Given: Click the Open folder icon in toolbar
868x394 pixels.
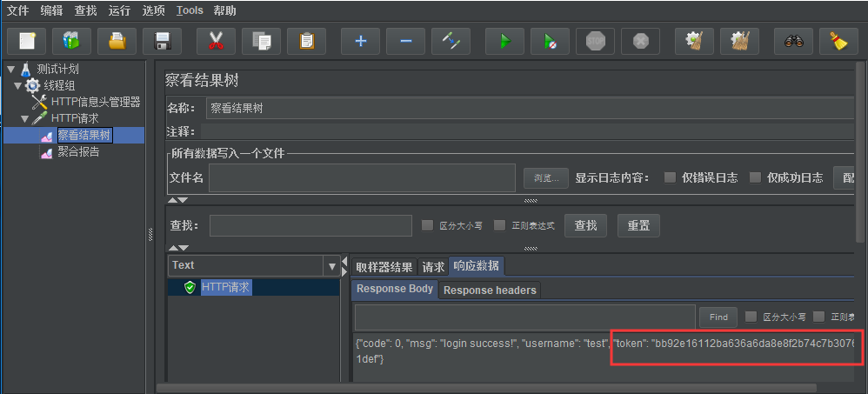Looking at the screenshot, I should [x=117, y=41].
